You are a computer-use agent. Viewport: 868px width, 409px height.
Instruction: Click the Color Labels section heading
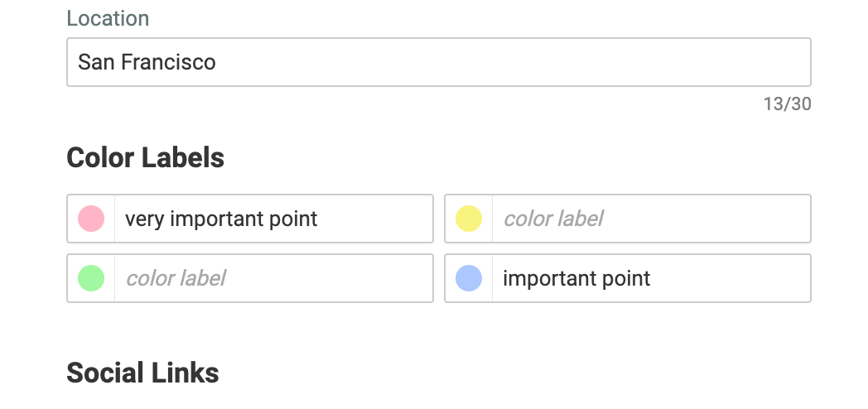145,157
